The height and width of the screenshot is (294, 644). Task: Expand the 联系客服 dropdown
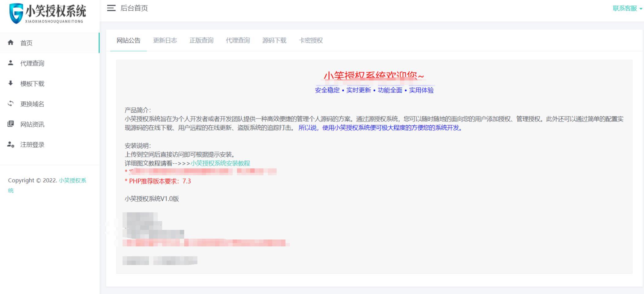point(627,9)
